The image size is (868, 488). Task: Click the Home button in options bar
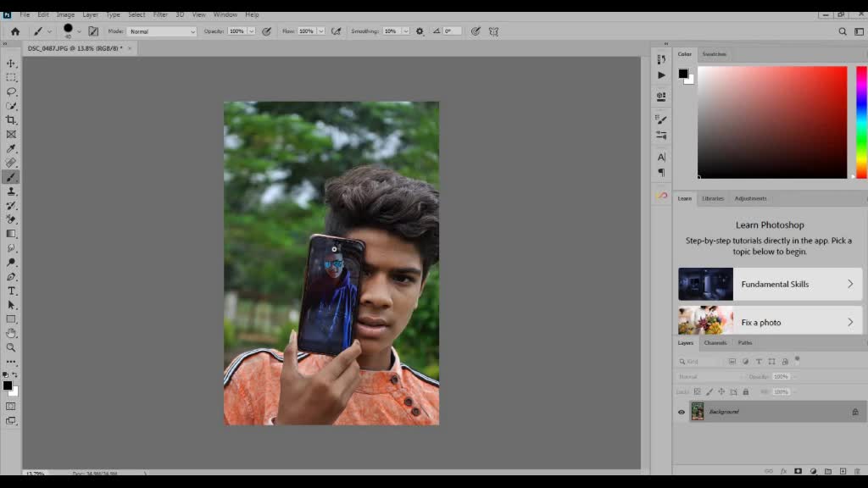(x=15, y=31)
